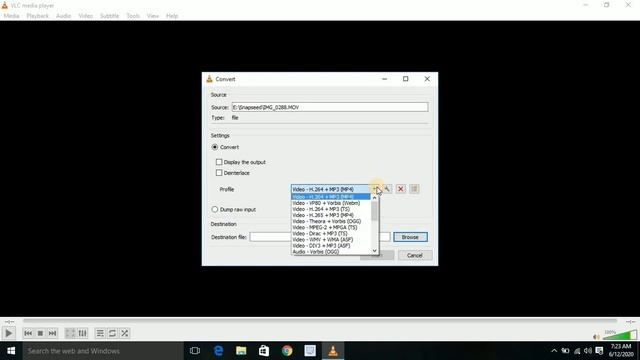Click the Source file path field
The height and width of the screenshot is (360, 640).
click(x=330, y=107)
